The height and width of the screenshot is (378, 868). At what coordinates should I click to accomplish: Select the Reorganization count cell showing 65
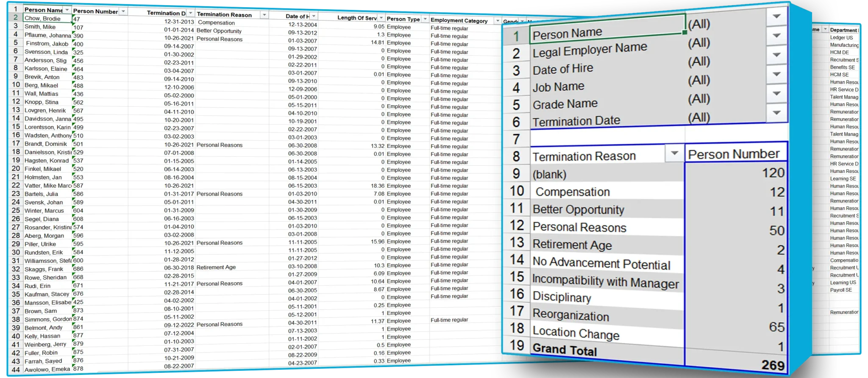[776, 327]
